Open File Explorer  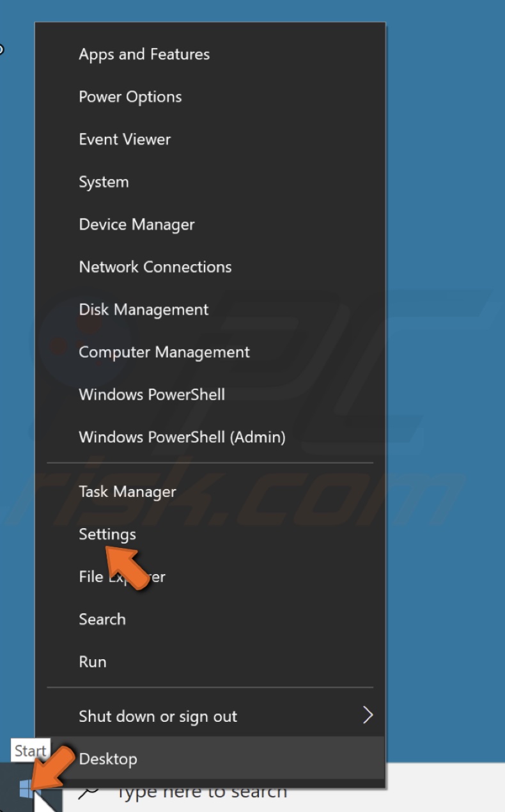coord(121,577)
